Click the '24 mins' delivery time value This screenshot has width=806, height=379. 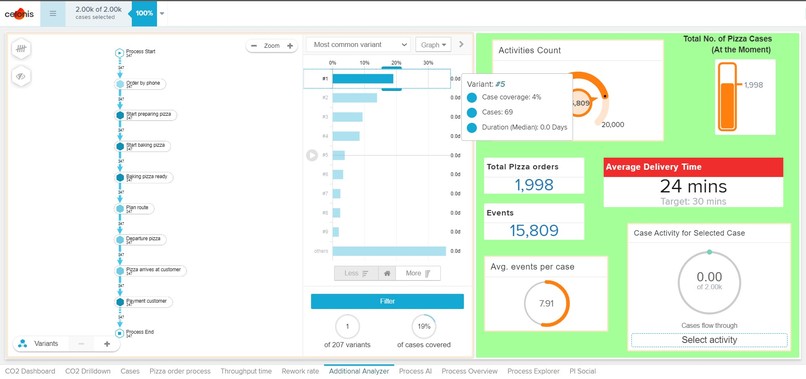tap(693, 186)
